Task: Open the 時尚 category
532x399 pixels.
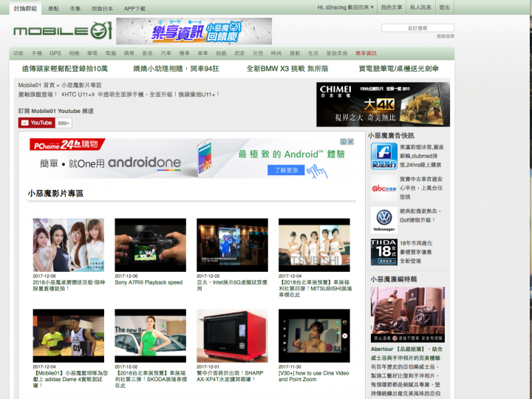Action: tap(276, 53)
